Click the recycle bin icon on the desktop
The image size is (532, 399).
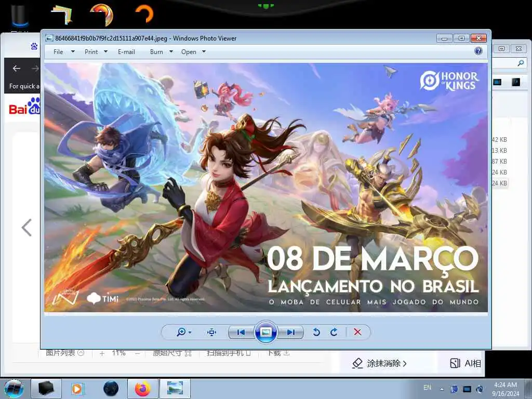[x=20, y=16]
